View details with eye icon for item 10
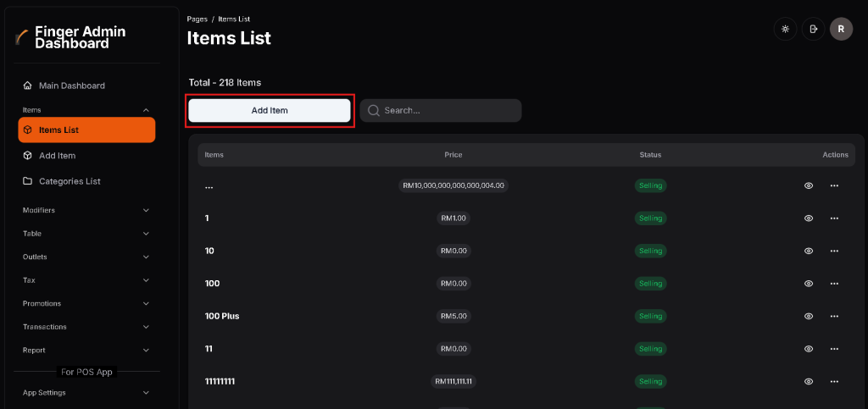868x409 pixels. coord(809,251)
